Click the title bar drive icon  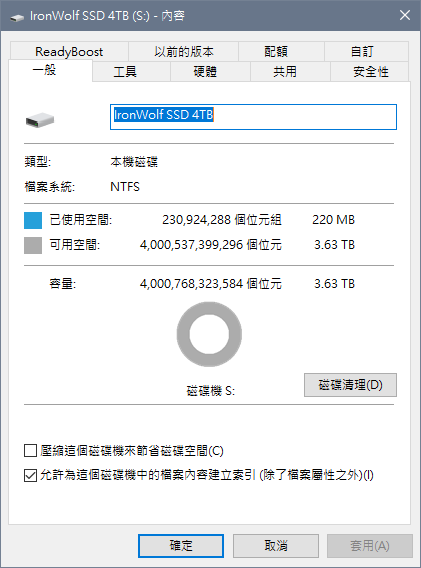point(17,17)
